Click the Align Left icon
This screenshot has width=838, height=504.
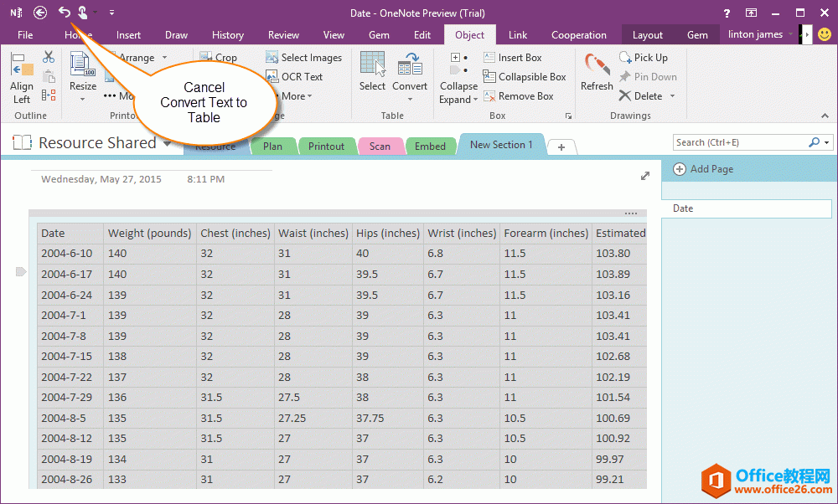[22, 77]
